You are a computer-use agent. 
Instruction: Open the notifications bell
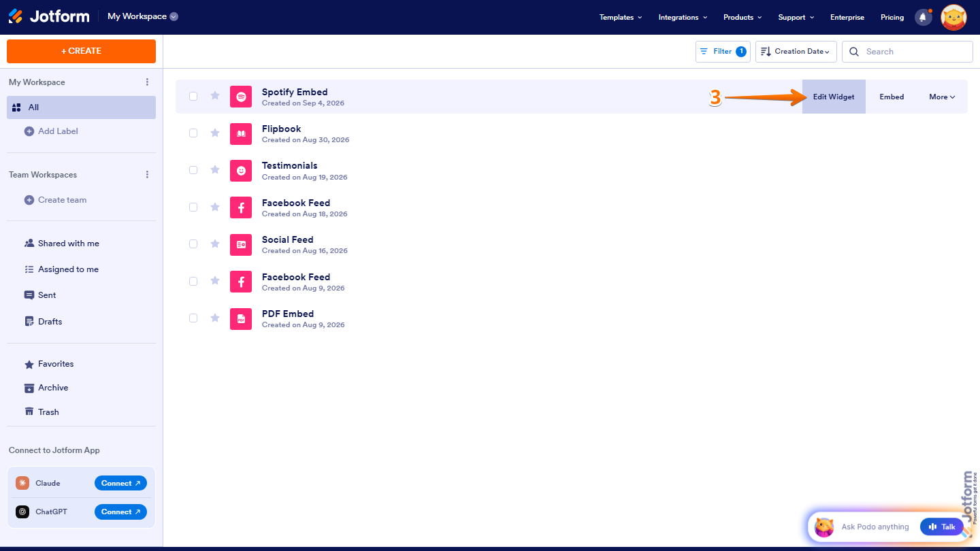[923, 18]
